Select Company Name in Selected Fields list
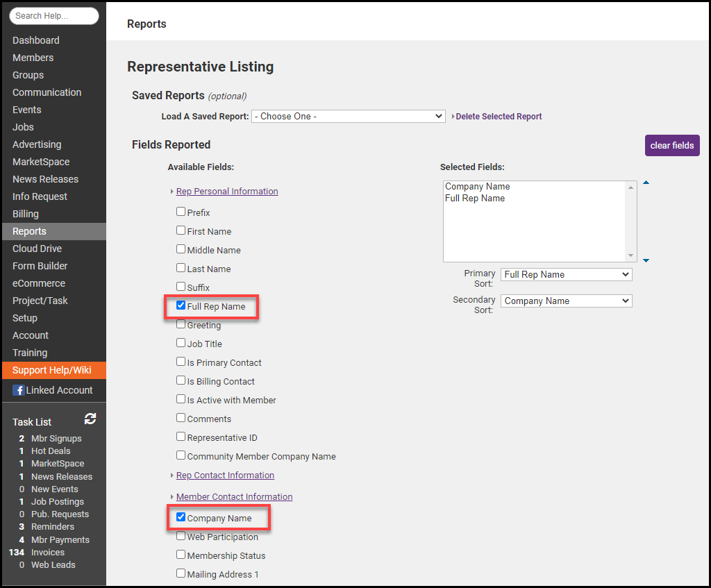Screen dimensions: 711x588 point(478,187)
